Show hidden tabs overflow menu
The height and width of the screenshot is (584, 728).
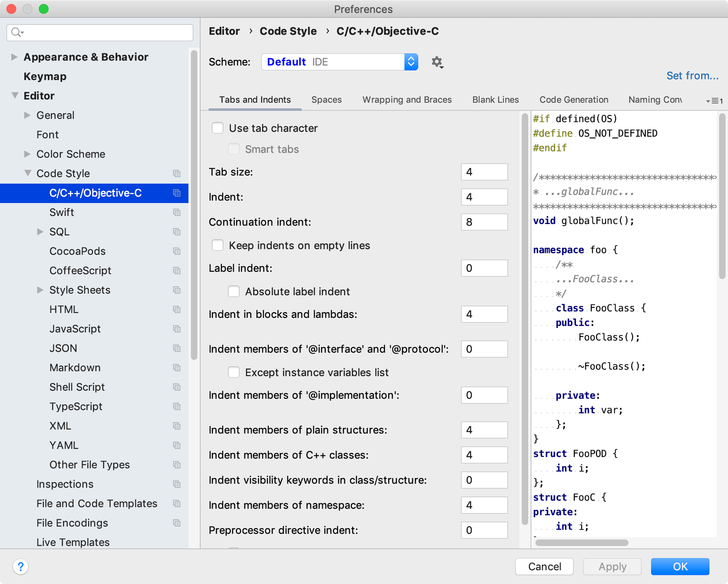click(x=714, y=101)
